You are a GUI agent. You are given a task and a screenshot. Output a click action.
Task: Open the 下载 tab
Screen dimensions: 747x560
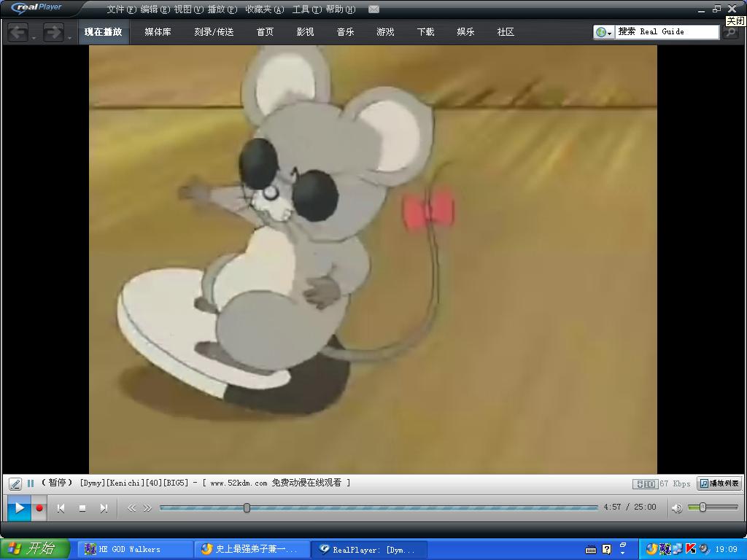pyautogui.click(x=425, y=32)
